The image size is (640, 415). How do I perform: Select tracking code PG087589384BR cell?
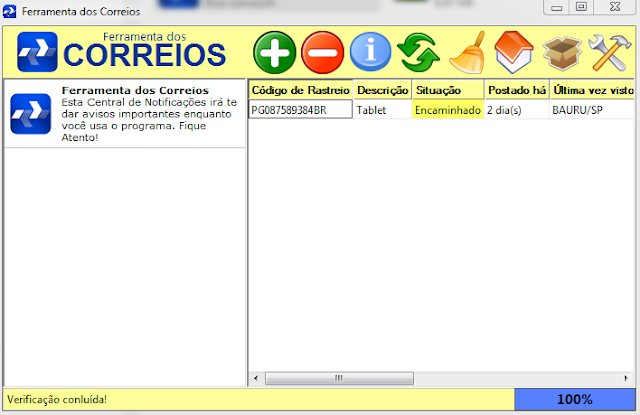click(300, 110)
